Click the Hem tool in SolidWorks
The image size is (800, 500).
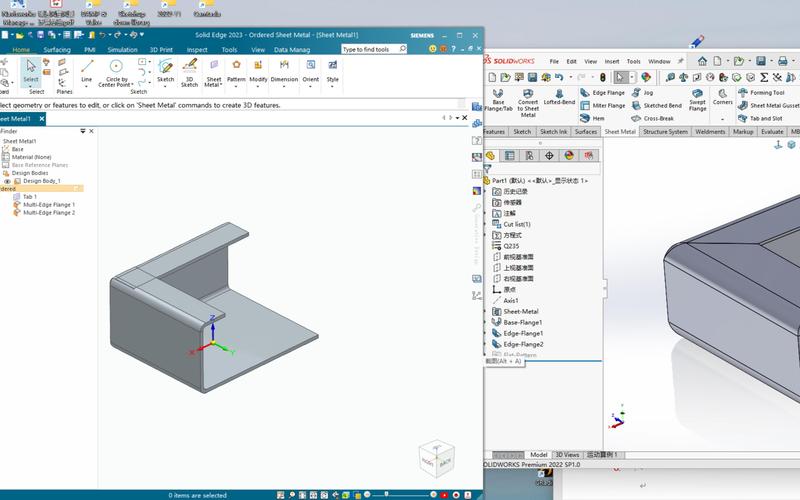click(593, 118)
